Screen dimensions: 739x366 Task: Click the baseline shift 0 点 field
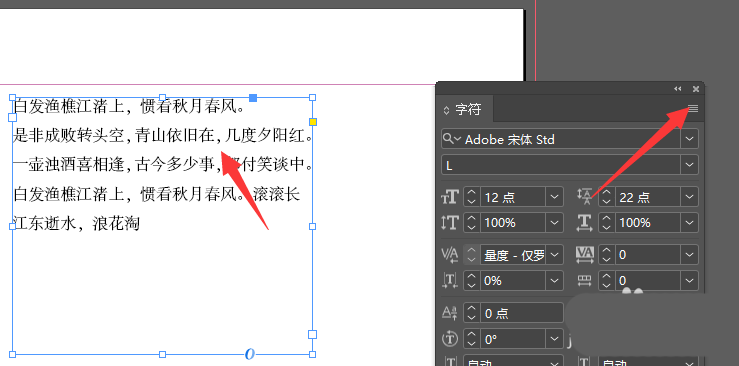[x=521, y=313]
